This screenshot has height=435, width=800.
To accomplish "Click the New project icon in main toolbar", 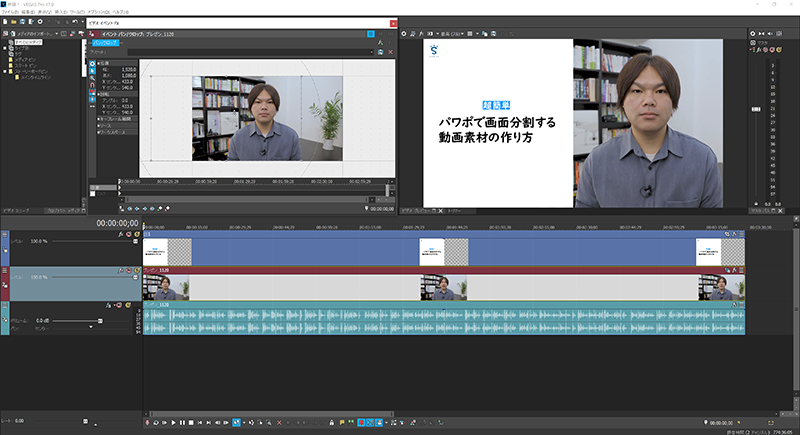I will pyautogui.click(x=5, y=22).
